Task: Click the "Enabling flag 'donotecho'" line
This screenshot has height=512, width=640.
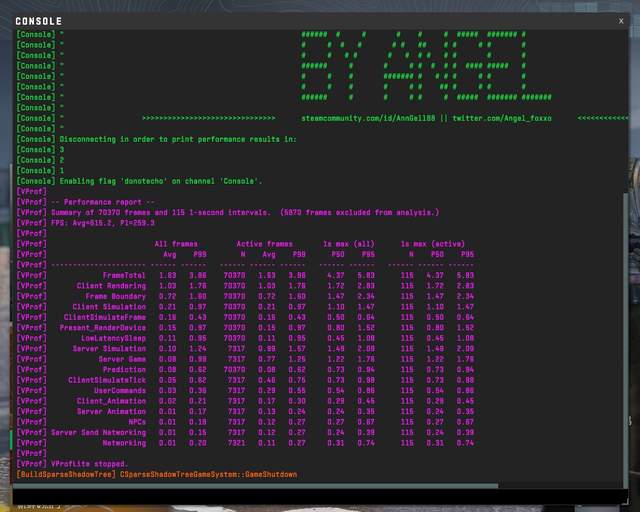Action: [161, 181]
